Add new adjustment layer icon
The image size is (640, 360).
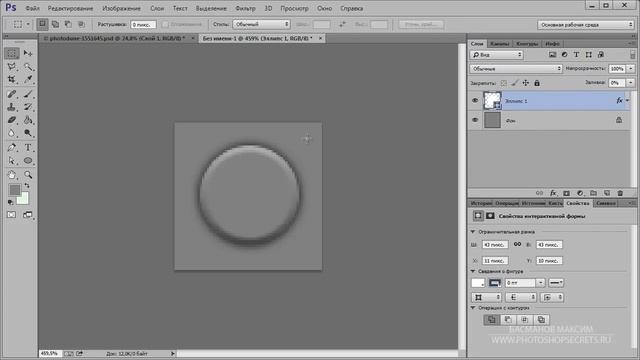(580, 193)
